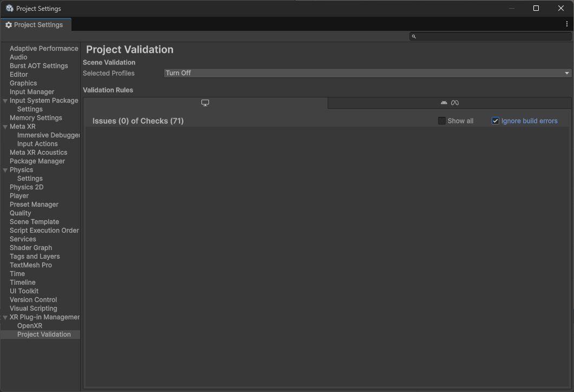Collapse the Physics tree group
574x392 pixels.
[5, 170]
